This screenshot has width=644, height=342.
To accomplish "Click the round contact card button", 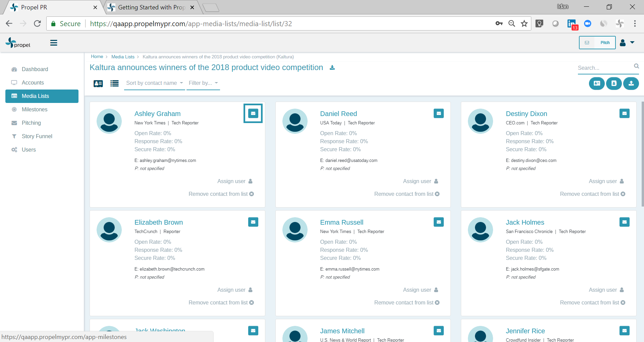I will (597, 83).
